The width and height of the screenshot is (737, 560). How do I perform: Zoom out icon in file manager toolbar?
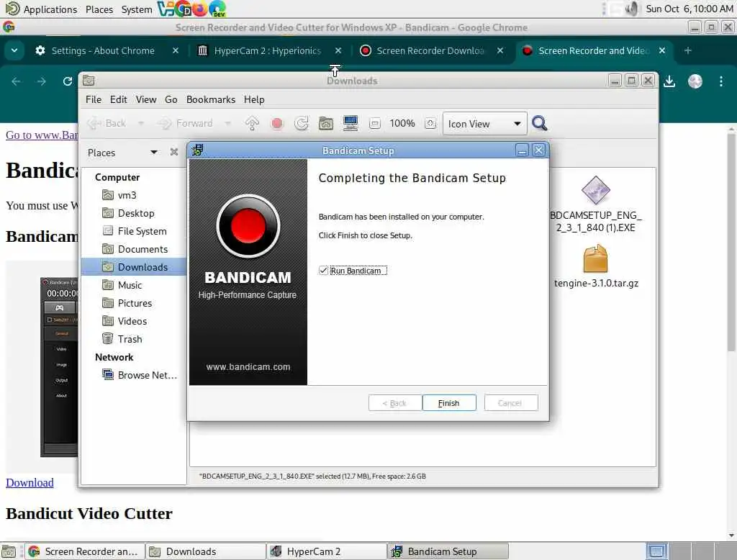pos(374,124)
